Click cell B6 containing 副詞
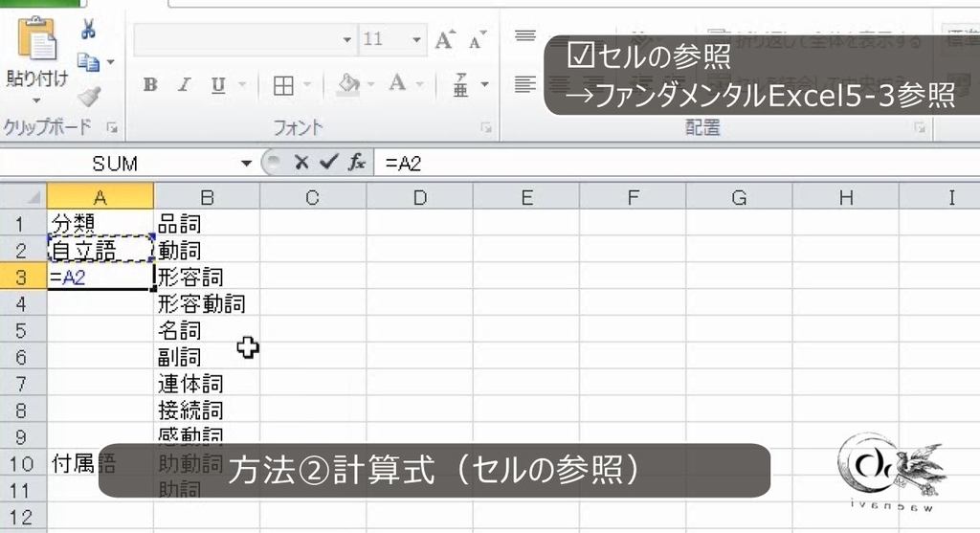 point(207,356)
